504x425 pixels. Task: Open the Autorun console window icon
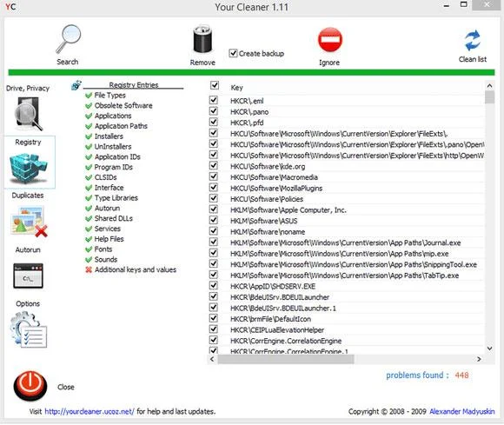click(x=29, y=276)
